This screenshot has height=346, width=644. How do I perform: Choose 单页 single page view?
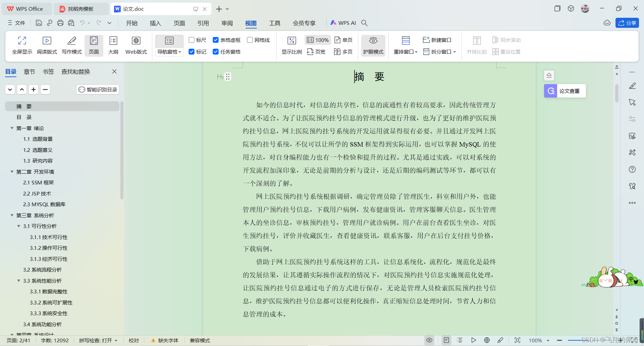click(x=343, y=40)
